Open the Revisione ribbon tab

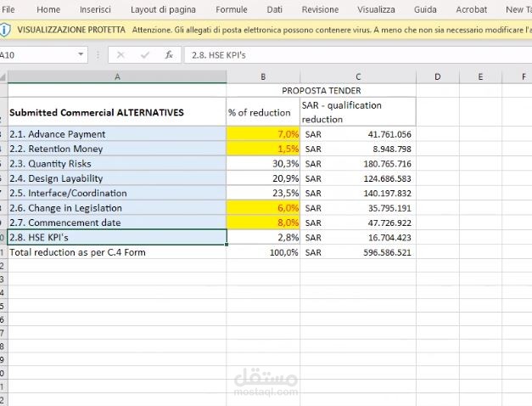[320, 9]
